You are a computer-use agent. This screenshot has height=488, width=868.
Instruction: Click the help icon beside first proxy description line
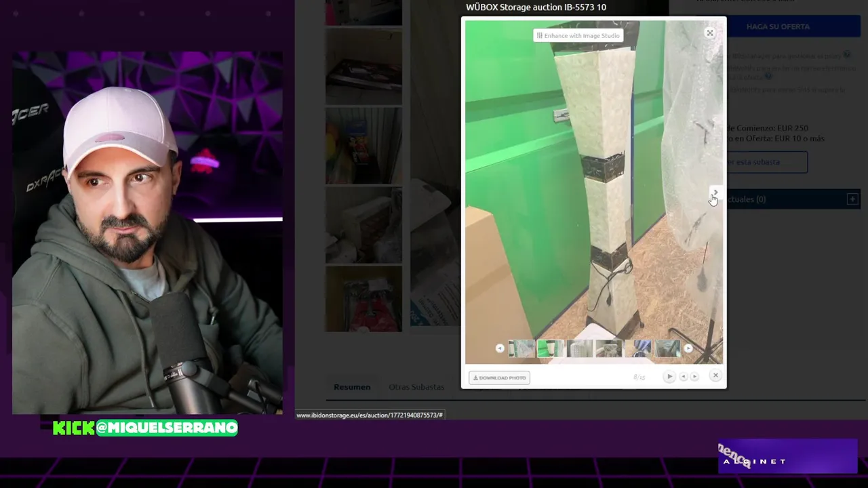(x=847, y=55)
